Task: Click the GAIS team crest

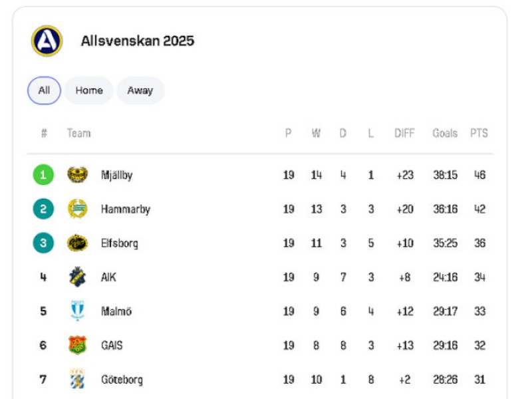Action: (x=77, y=345)
